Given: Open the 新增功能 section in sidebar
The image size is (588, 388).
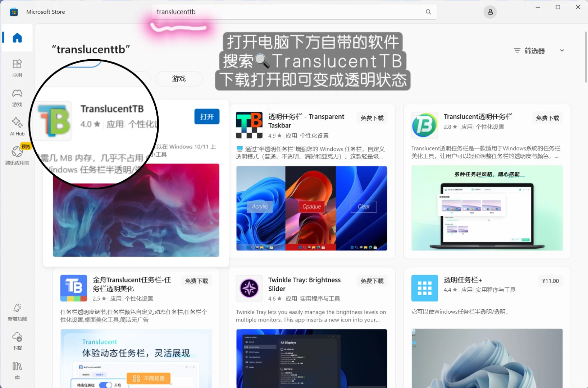Looking at the screenshot, I should point(17,312).
